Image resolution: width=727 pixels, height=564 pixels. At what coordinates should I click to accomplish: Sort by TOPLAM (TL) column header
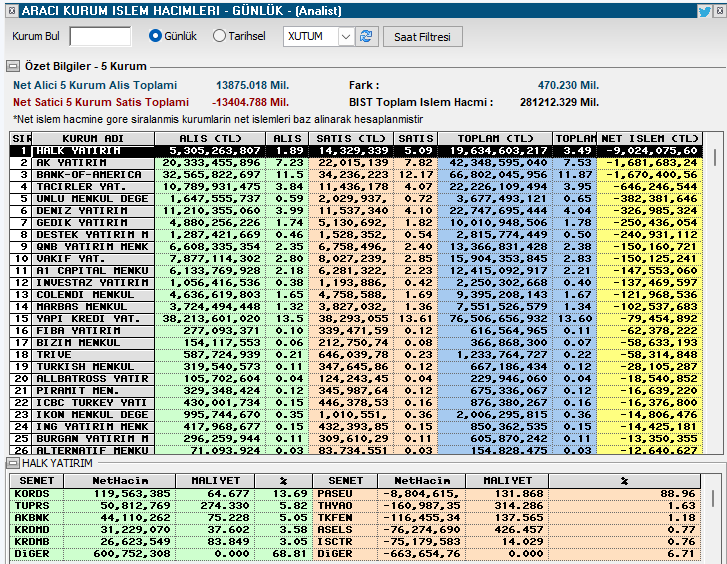(x=495, y=138)
